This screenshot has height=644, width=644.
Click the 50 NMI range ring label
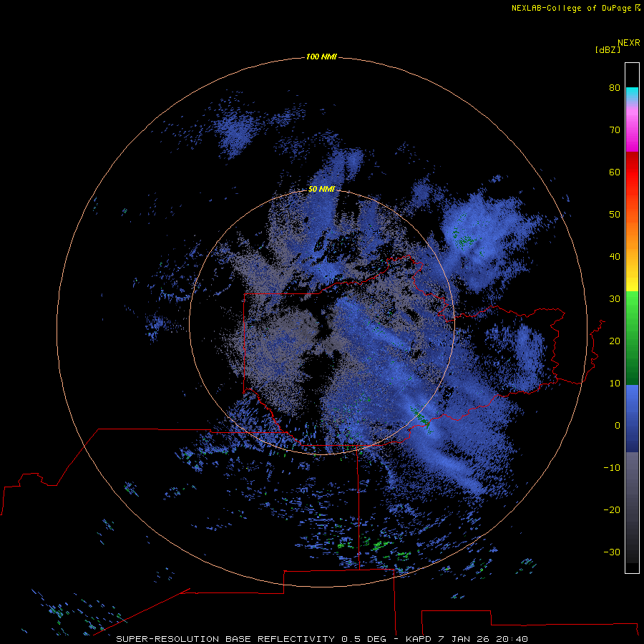[x=321, y=189]
